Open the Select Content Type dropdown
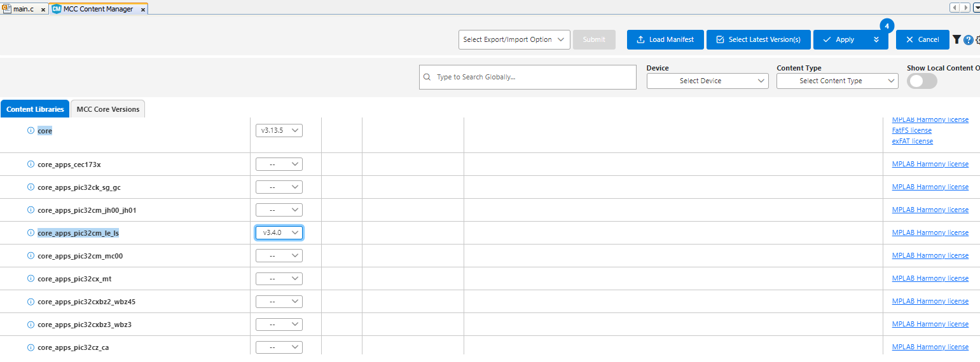Screen dimensions: 980x362 coord(837,81)
